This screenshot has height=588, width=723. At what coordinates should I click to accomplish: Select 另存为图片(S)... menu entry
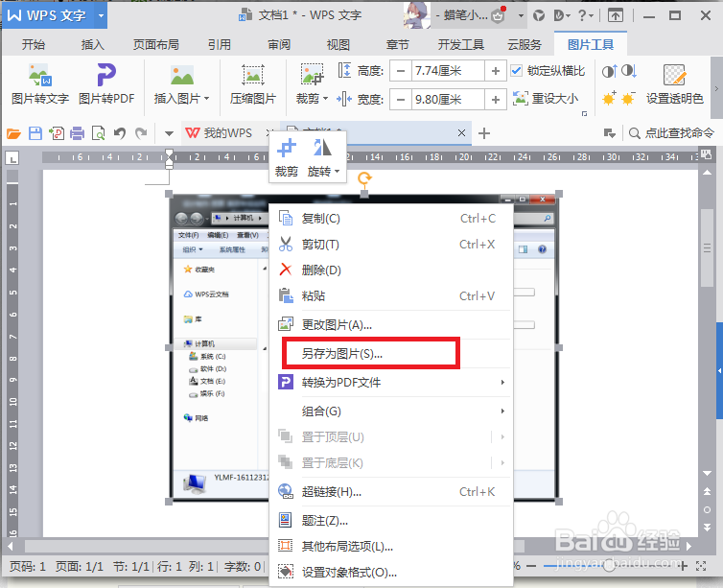[x=391, y=354]
